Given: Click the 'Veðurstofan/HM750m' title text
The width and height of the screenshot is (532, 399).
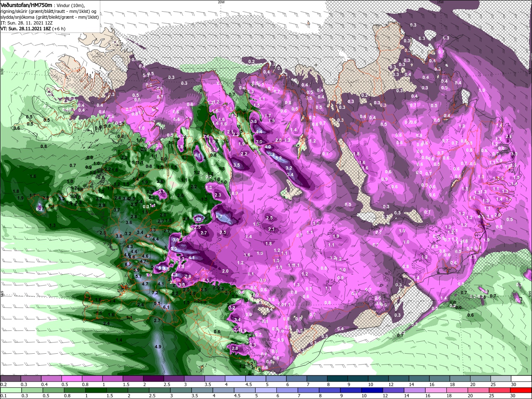Looking at the screenshot, I should (x=27, y=5).
